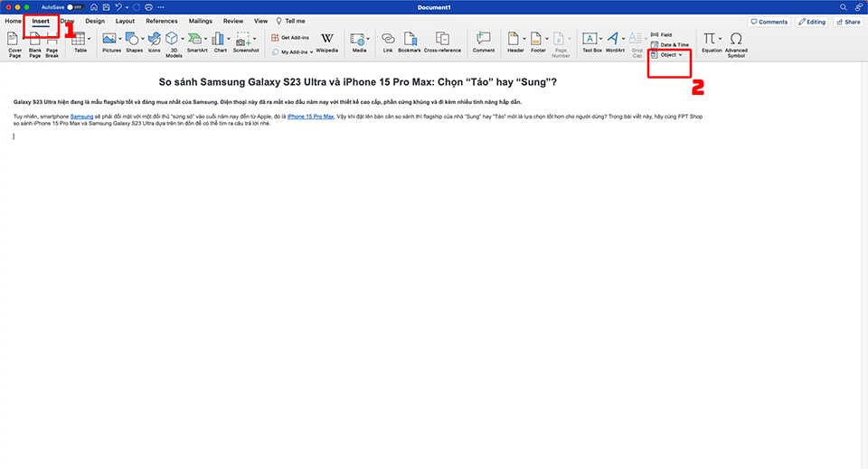Viewport: 868px width, 469px height.
Task: Open the Comments pane button
Action: point(769,22)
